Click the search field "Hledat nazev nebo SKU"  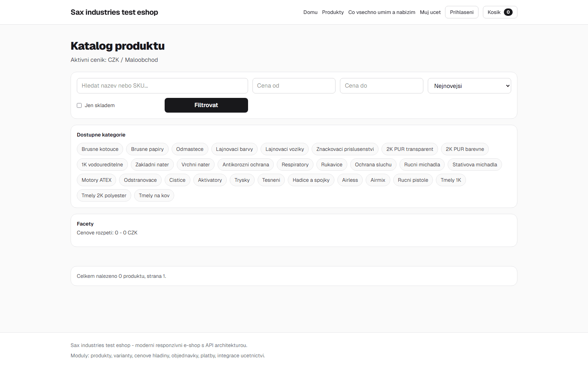click(162, 86)
